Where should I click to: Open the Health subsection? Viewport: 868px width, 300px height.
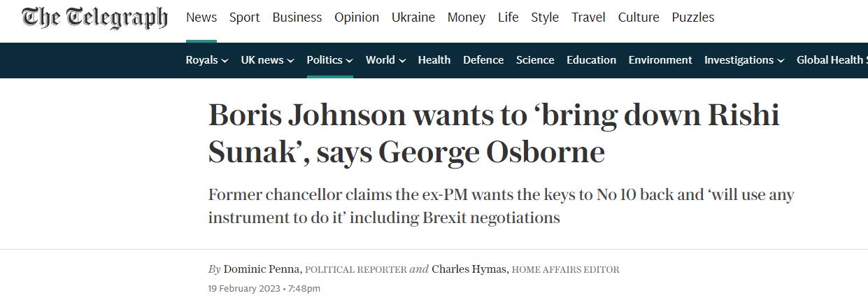[434, 60]
